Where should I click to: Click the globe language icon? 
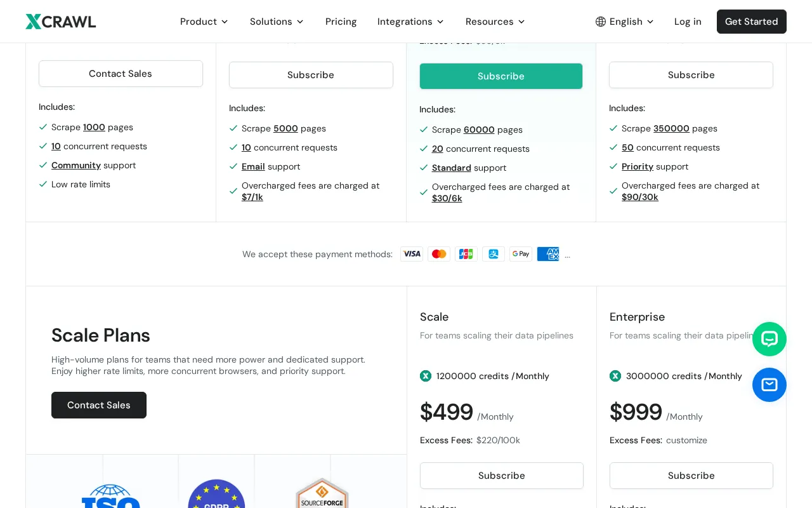601,22
